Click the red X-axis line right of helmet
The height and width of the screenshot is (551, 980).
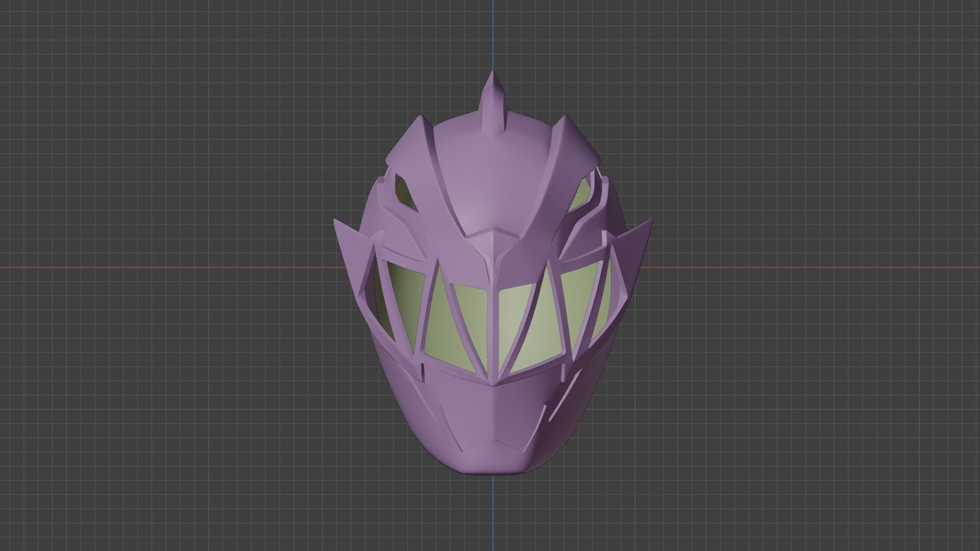pos(817,267)
